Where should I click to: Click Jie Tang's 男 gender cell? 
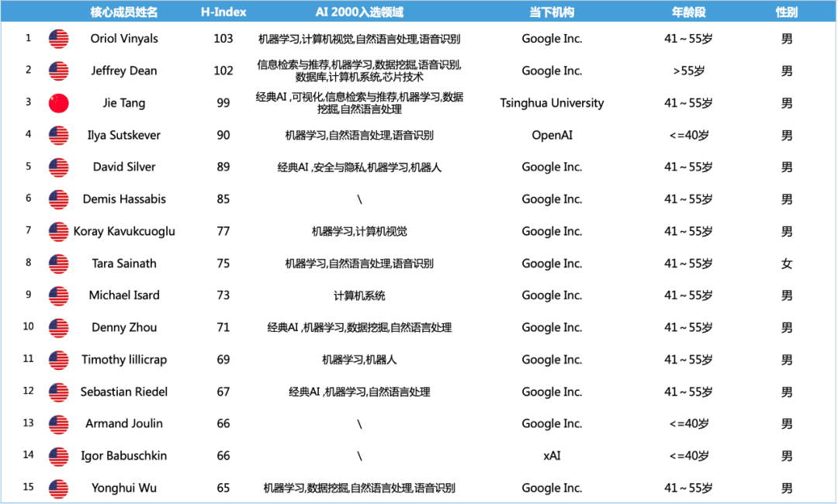click(787, 103)
